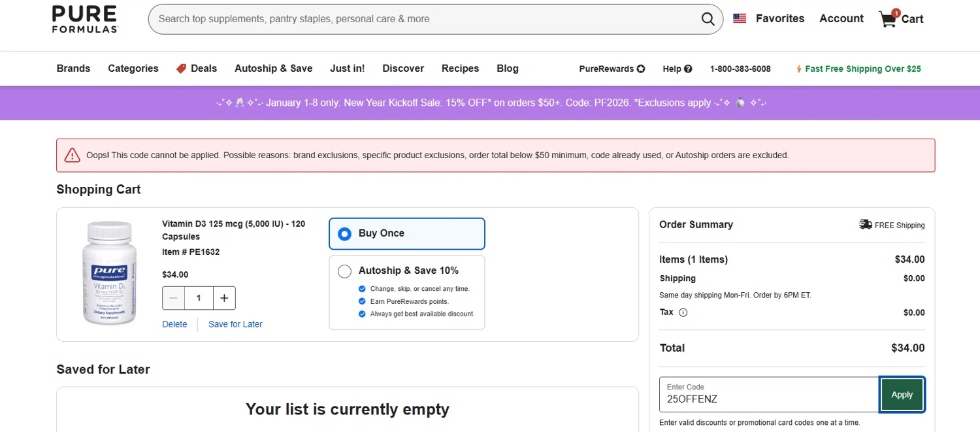Open the Account menu
The height and width of the screenshot is (432, 980).
841,18
